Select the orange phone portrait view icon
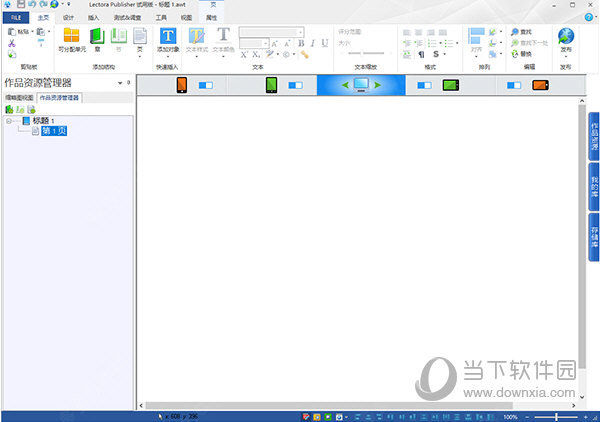Viewport: 600px width, 422px height. click(x=182, y=85)
